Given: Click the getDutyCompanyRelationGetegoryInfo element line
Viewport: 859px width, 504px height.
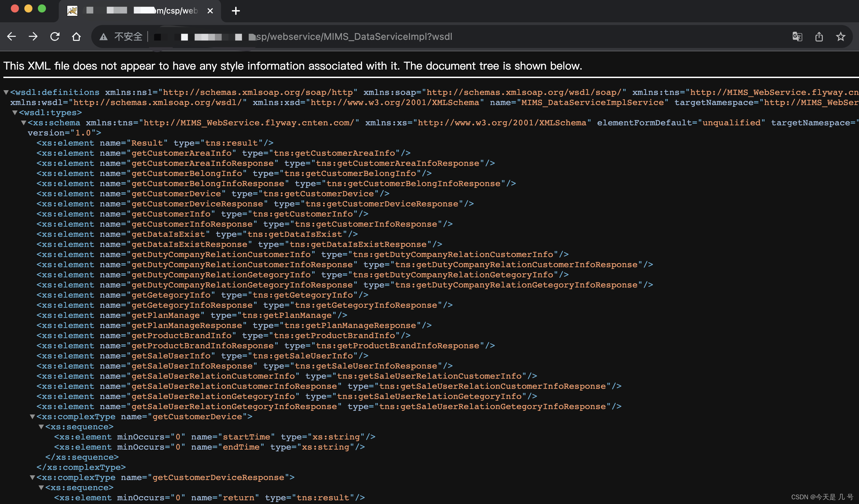Looking at the screenshot, I should 303,275.
